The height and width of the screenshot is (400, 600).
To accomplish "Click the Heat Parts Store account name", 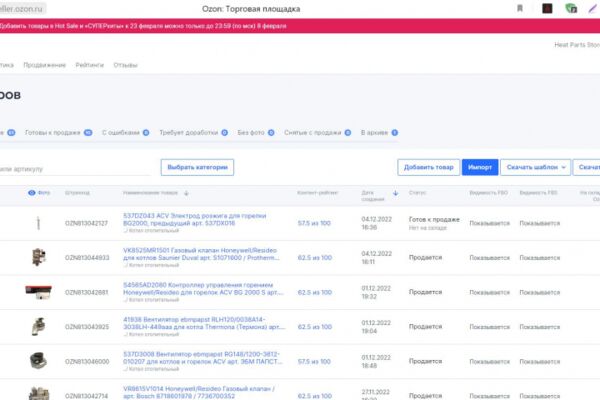I will pos(577,45).
